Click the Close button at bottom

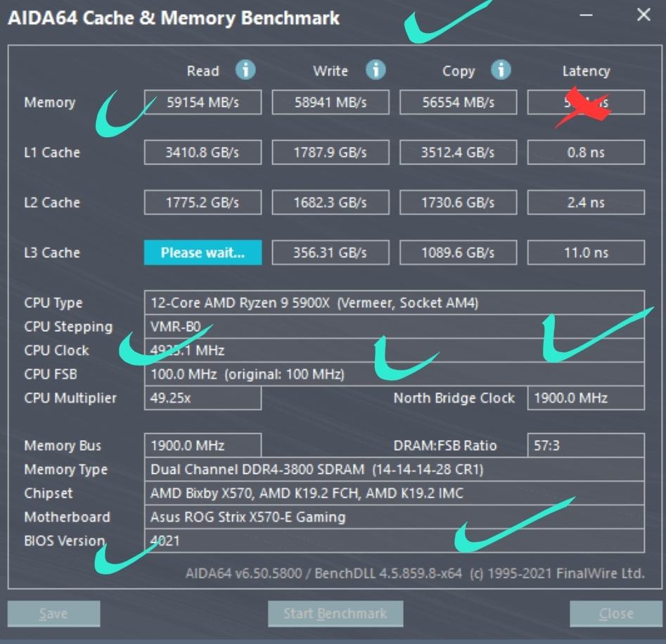[x=616, y=614]
